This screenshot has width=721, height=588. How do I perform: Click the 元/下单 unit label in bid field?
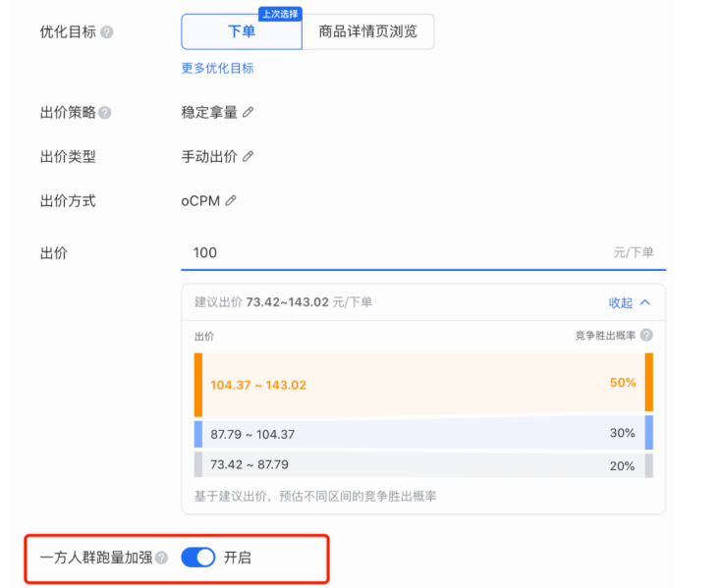coord(634,252)
